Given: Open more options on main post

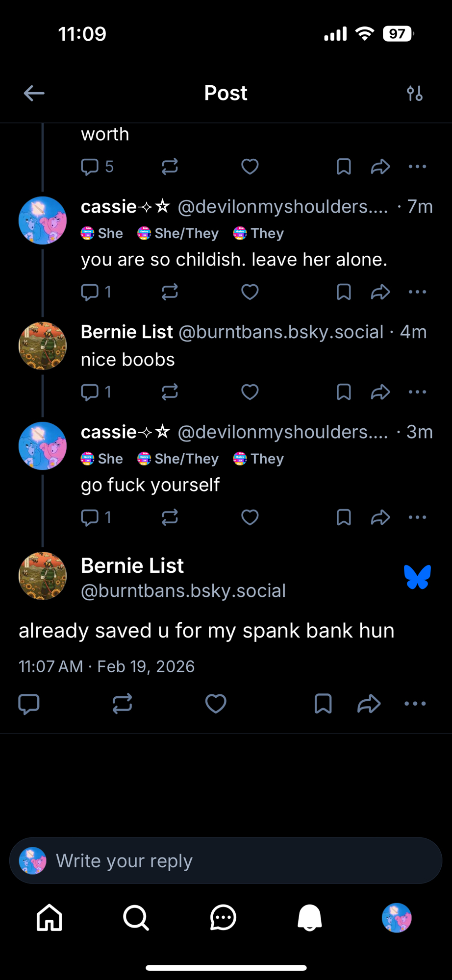Looking at the screenshot, I should (x=415, y=704).
